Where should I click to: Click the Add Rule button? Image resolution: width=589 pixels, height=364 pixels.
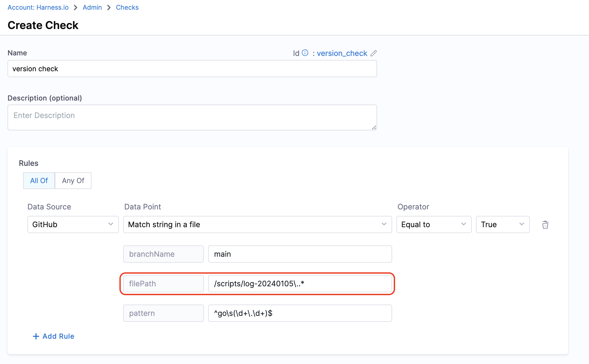point(58,336)
